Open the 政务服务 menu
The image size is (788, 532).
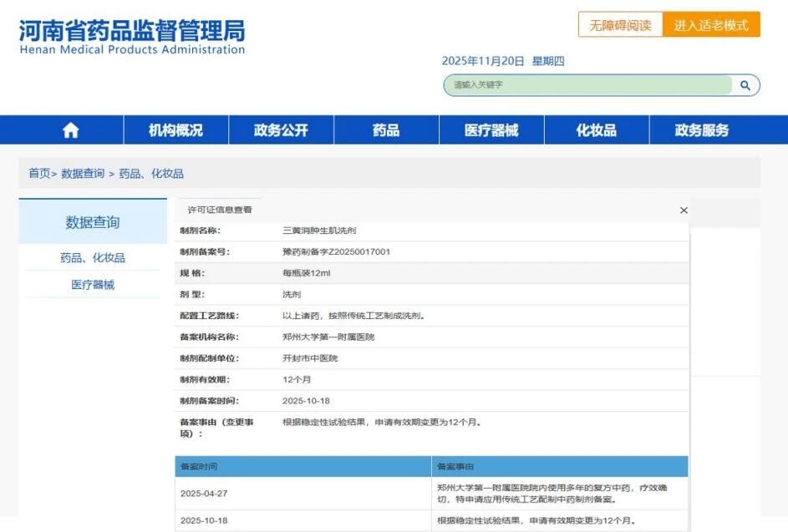coord(702,130)
